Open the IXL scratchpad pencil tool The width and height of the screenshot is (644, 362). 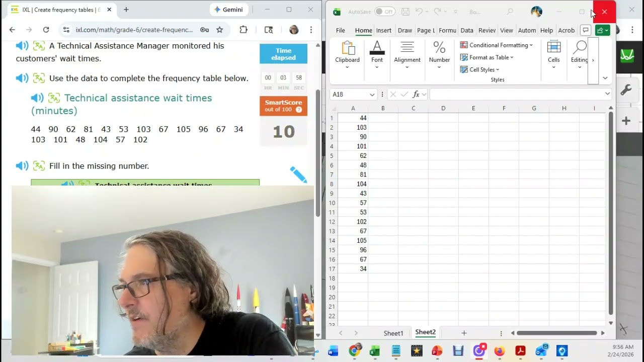point(298,174)
